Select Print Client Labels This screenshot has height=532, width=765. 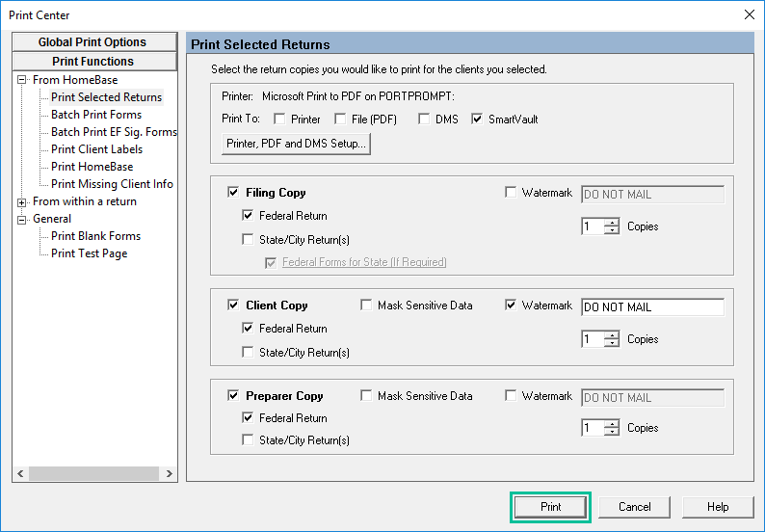pos(96,149)
